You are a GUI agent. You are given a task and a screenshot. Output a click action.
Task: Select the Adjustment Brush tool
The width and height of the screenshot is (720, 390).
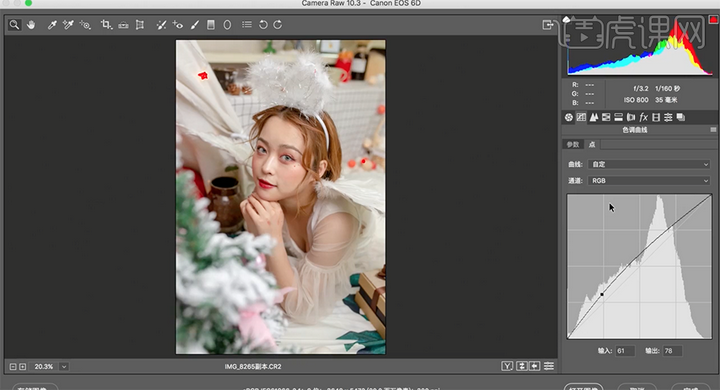point(195,25)
